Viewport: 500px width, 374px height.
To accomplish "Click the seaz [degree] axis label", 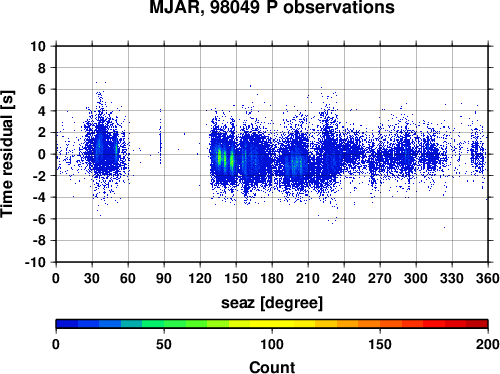I will [x=272, y=303].
